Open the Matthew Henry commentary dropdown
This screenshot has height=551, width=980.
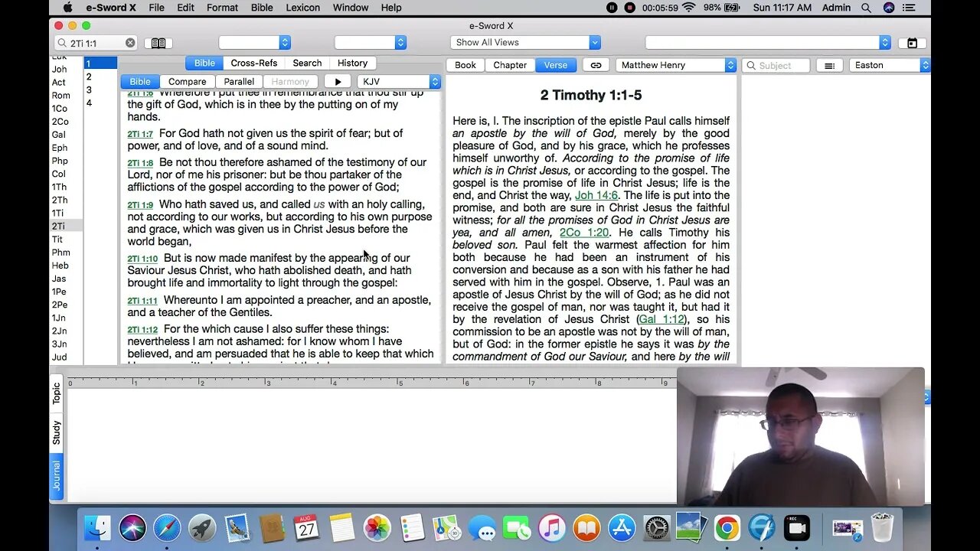pyautogui.click(x=676, y=65)
